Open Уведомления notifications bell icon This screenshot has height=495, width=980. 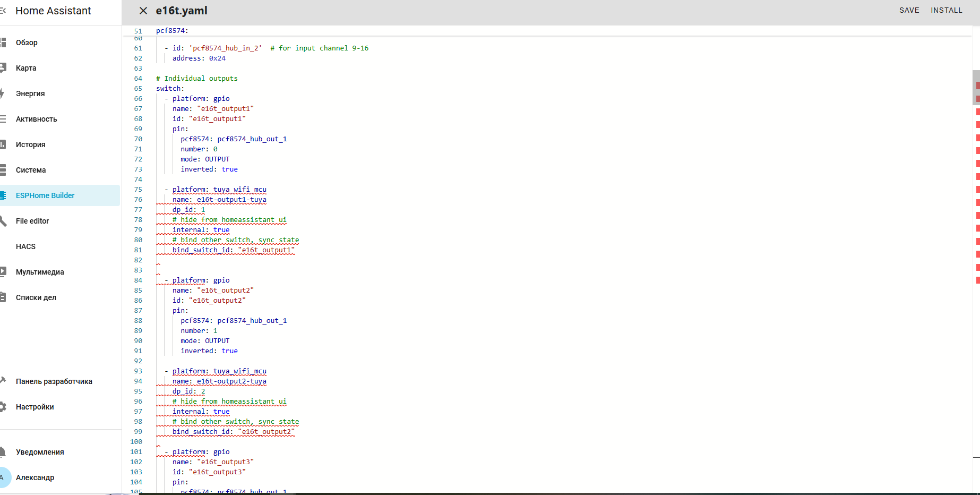point(3,452)
